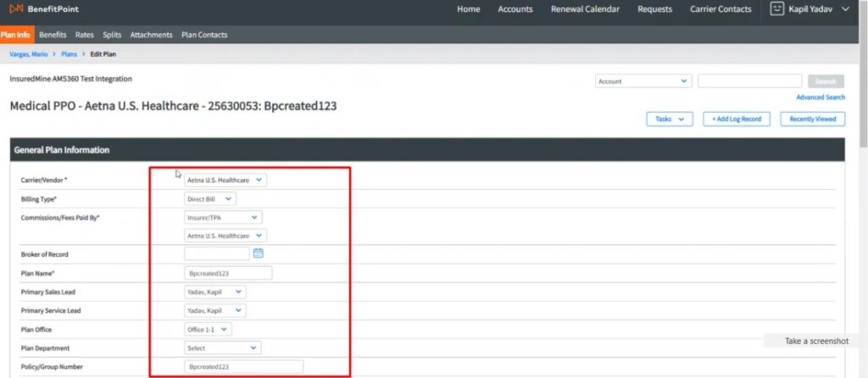Expand the Carrier/Vendor dropdown

click(225, 181)
